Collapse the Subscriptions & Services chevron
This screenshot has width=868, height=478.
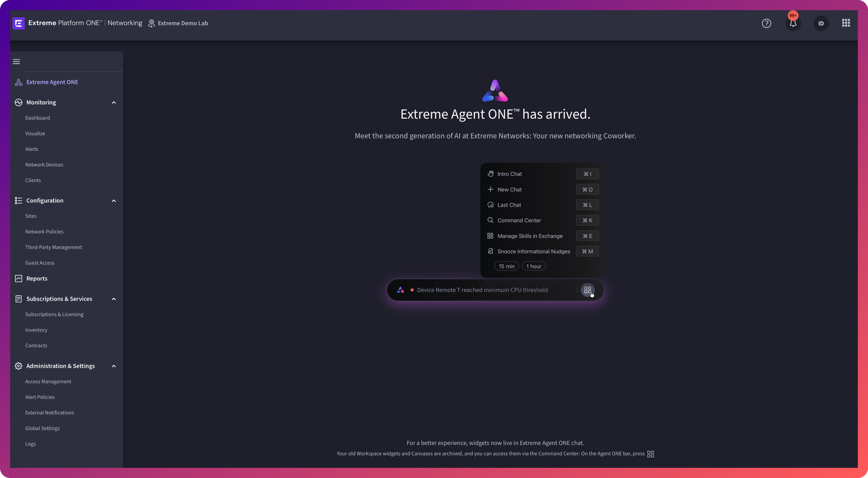point(114,299)
